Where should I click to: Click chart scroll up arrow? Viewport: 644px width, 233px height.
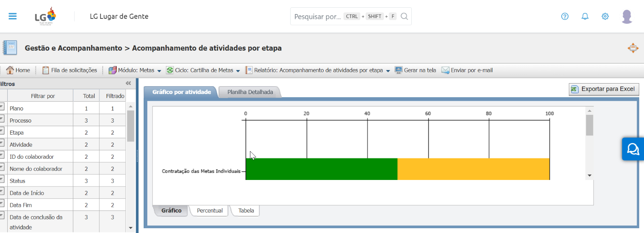pyautogui.click(x=590, y=110)
